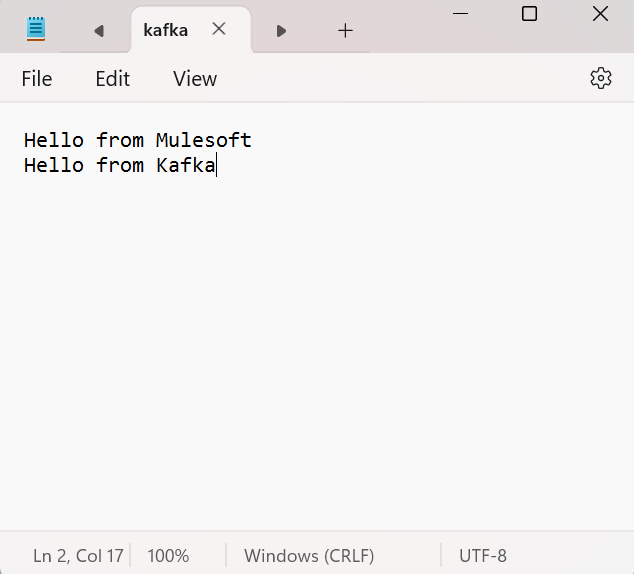
Task: Place cursor on the word Kafka
Action: pos(185,165)
